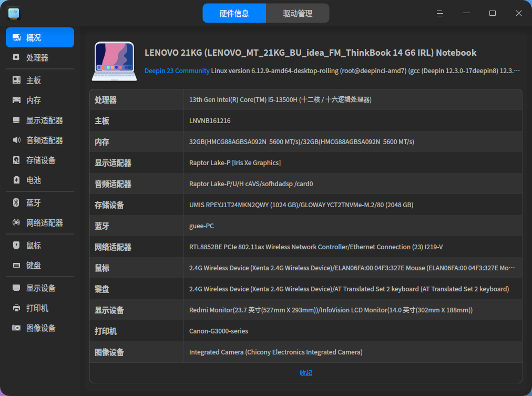Click the UMIS RPEYJ1T24MKN2QWY storage value
Screen dimensions: 532x396
301,205
